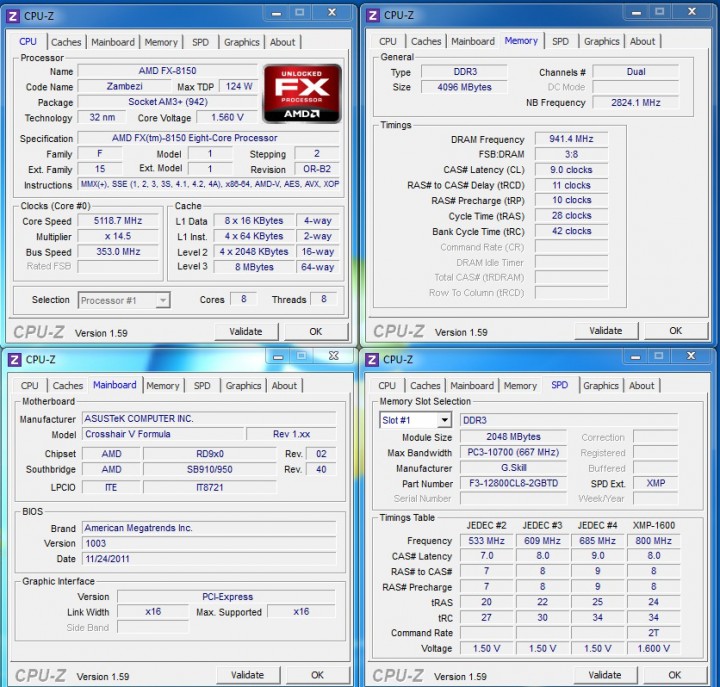Viewport: 720px width, 687px height.
Task: Click Validate in the Memory tab window
Action: click(606, 331)
